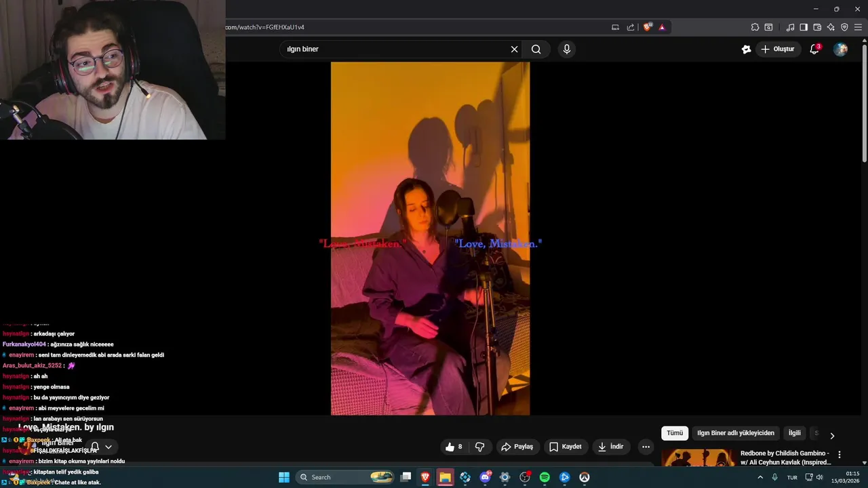The width and height of the screenshot is (868, 488).
Task: Open the YouTube account avatar menu
Action: pos(840,49)
